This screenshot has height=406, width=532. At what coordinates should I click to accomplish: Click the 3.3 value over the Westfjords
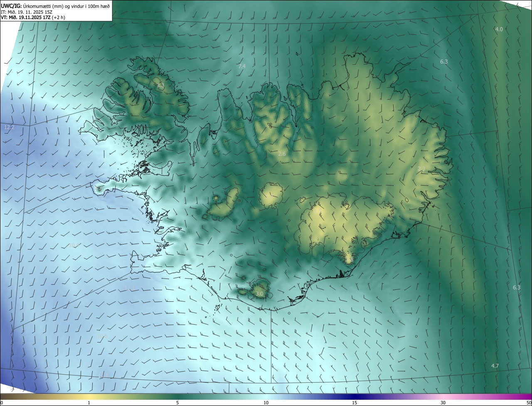coord(160,86)
